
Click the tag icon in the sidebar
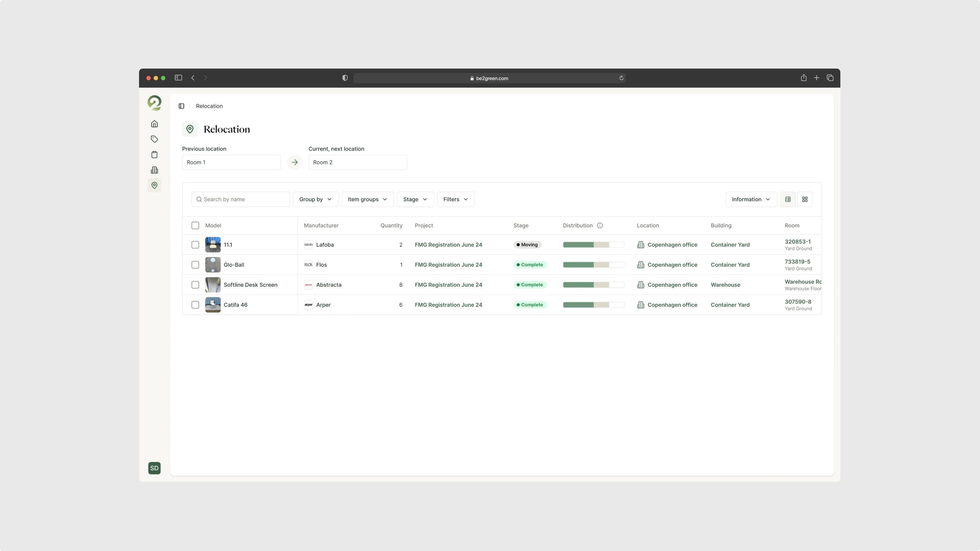tap(154, 139)
